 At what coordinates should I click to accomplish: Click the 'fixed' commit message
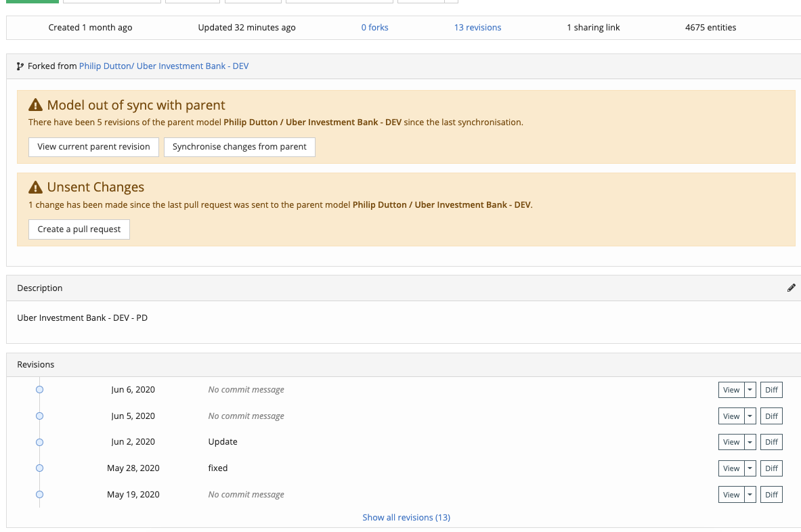click(218, 468)
